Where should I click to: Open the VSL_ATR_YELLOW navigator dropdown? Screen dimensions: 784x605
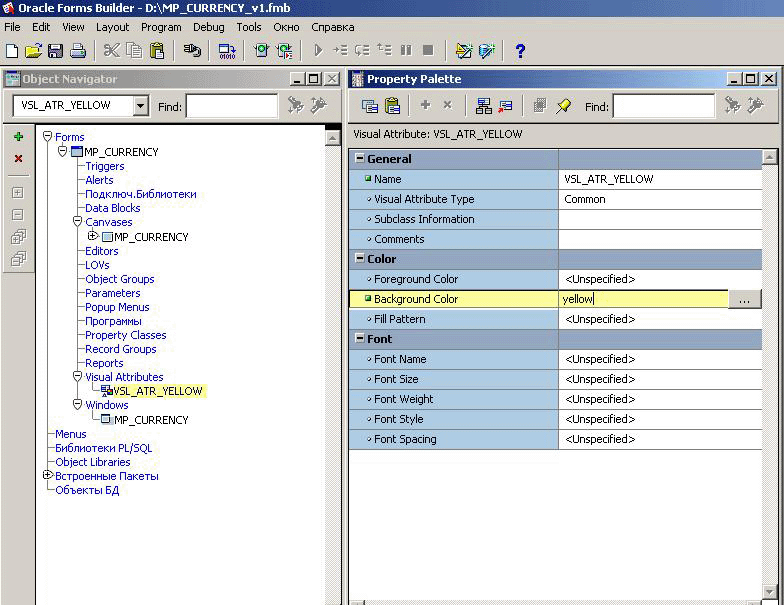(140, 106)
